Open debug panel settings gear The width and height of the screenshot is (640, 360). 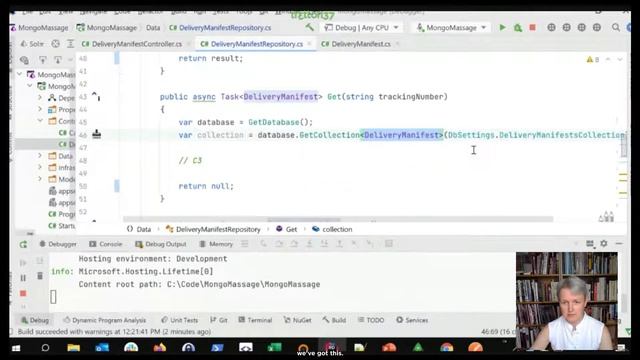point(604,243)
